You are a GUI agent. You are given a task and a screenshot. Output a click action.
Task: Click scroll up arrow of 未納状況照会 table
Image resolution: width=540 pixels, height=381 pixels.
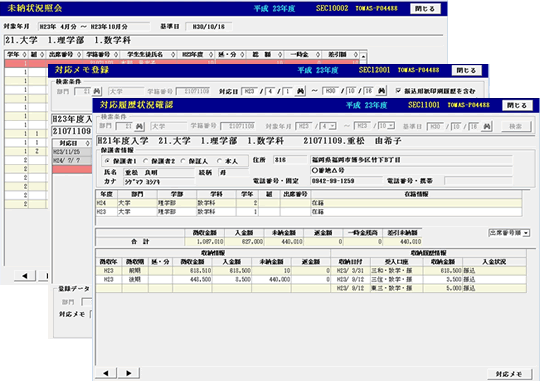click(364, 55)
